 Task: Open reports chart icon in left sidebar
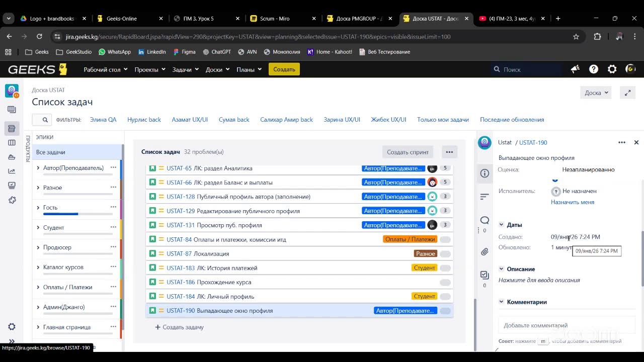(x=12, y=171)
